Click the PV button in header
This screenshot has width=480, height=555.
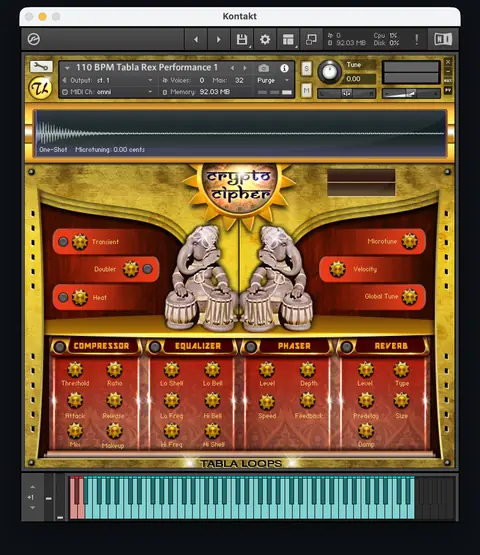point(448,91)
